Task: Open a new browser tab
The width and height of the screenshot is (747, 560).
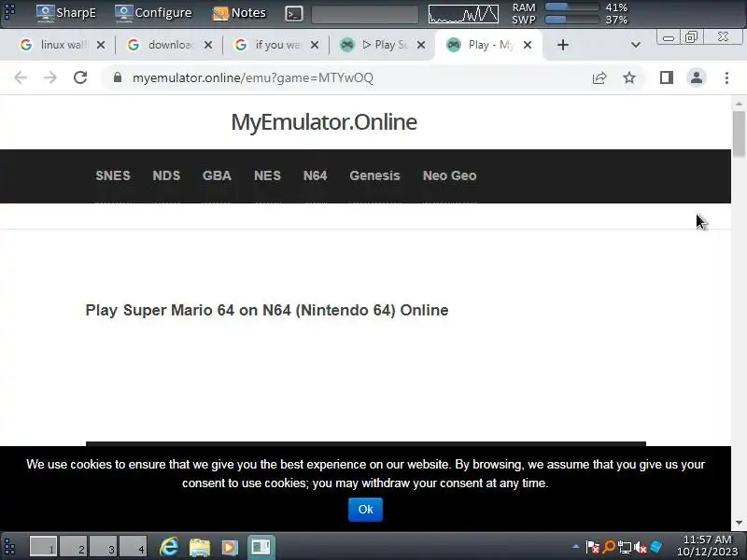Action: [x=563, y=45]
